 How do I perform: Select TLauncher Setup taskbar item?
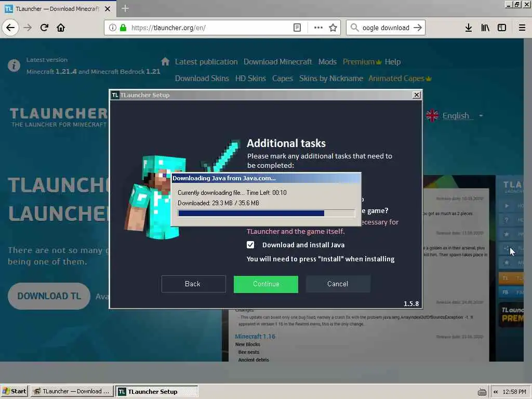coord(157,392)
